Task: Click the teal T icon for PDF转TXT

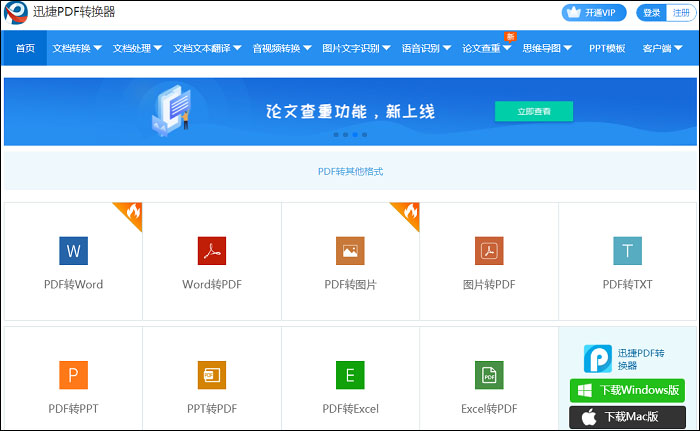Action: click(627, 251)
